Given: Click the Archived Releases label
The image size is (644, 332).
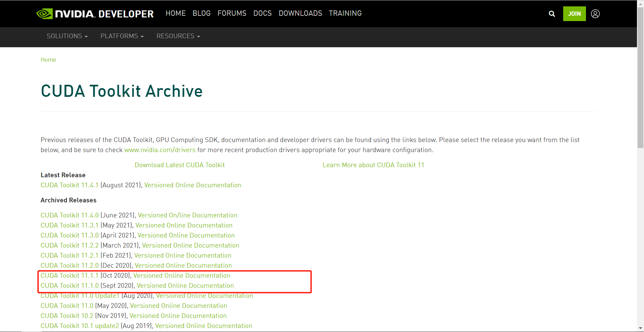Looking at the screenshot, I should (x=68, y=200).
